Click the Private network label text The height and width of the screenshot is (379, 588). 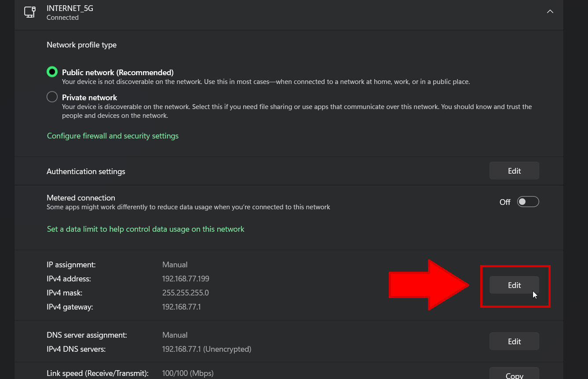click(90, 98)
